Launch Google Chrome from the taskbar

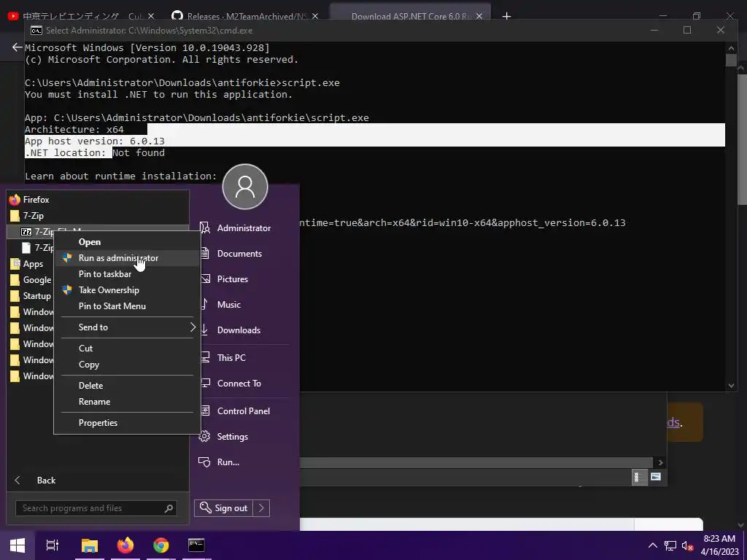point(161,545)
